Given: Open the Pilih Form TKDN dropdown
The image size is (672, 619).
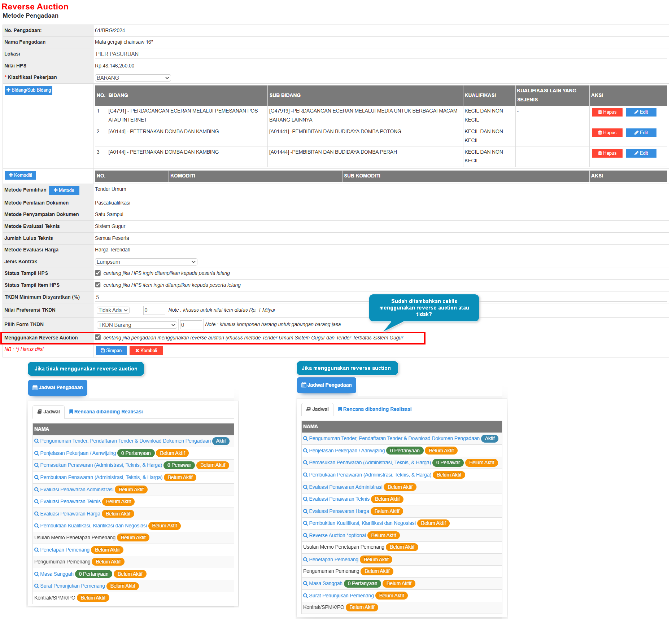Looking at the screenshot, I should [x=136, y=325].
